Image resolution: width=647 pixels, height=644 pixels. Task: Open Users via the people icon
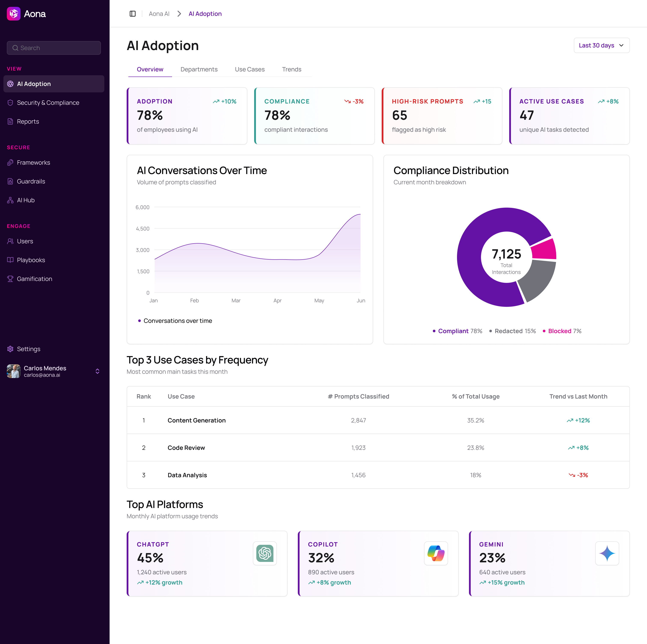click(10, 241)
